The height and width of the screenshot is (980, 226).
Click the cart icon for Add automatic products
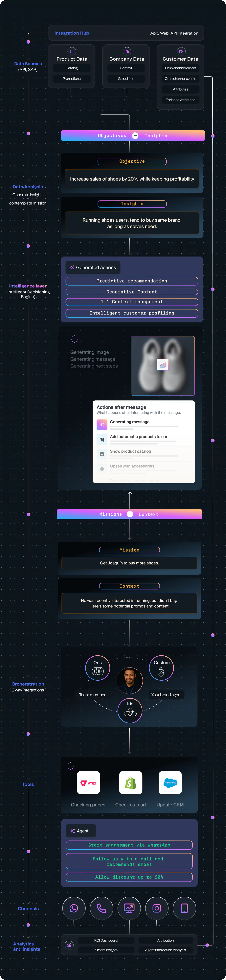[x=102, y=439]
